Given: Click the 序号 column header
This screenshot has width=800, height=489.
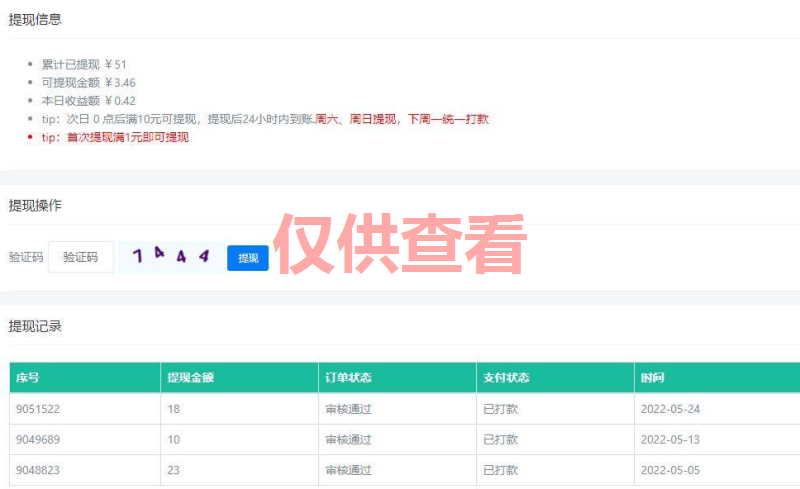Looking at the screenshot, I should (x=28, y=378).
